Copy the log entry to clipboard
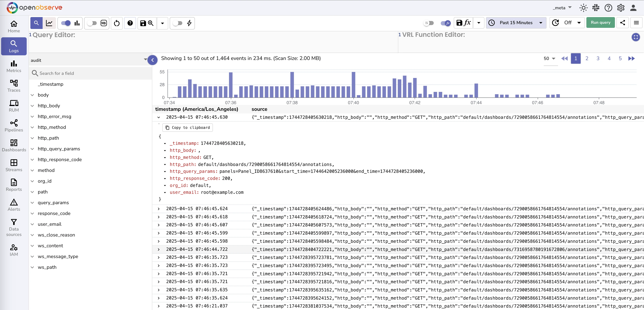The image size is (644, 310). pyautogui.click(x=187, y=128)
